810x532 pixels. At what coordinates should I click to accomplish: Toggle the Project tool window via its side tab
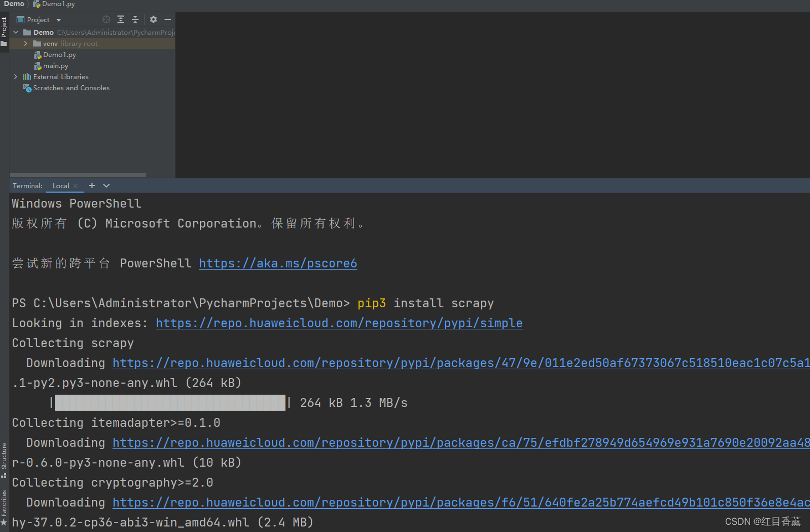click(x=4, y=26)
